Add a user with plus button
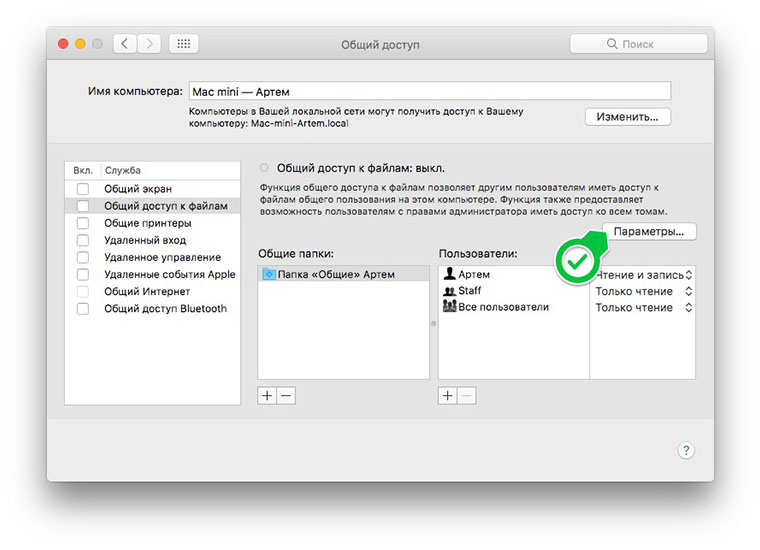This screenshot has width=760, height=550. 447,395
